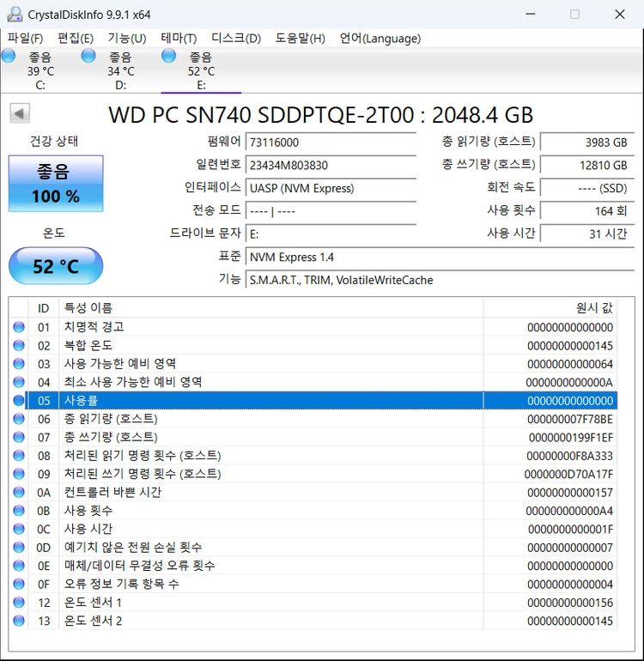
Task: Click the blue status orb for drive C:
Action: (9, 56)
